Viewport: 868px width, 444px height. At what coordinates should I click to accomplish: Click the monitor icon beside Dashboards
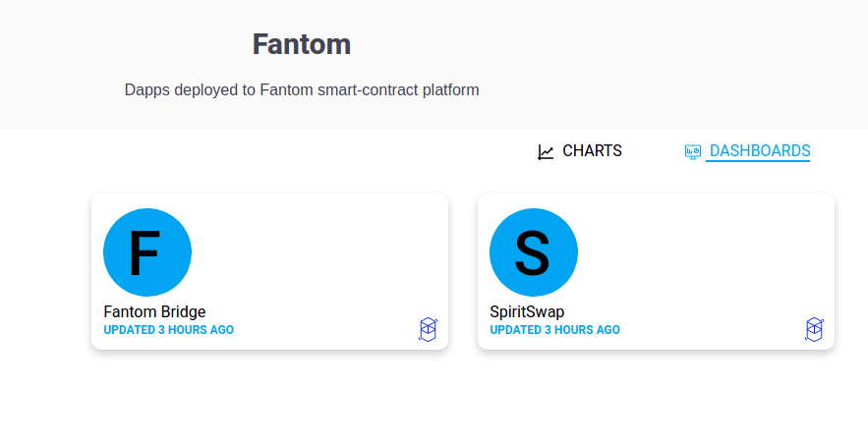tap(692, 151)
